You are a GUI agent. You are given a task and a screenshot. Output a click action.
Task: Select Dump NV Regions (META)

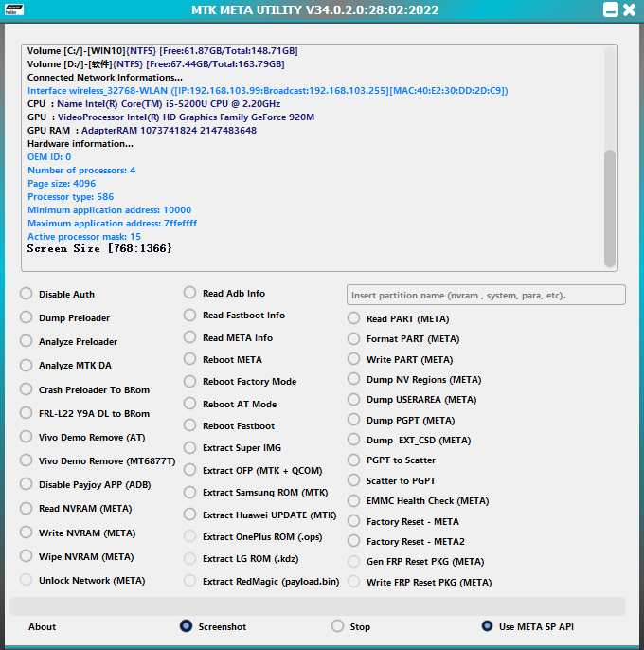coord(353,379)
